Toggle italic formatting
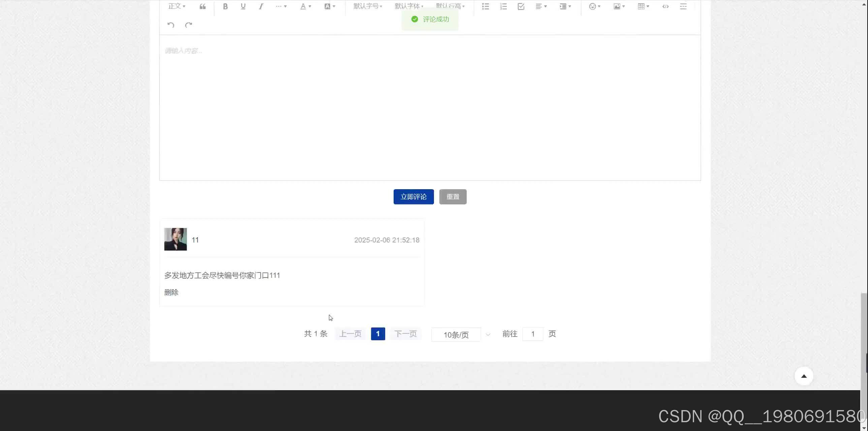The image size is (868, 431). point(261,6)
